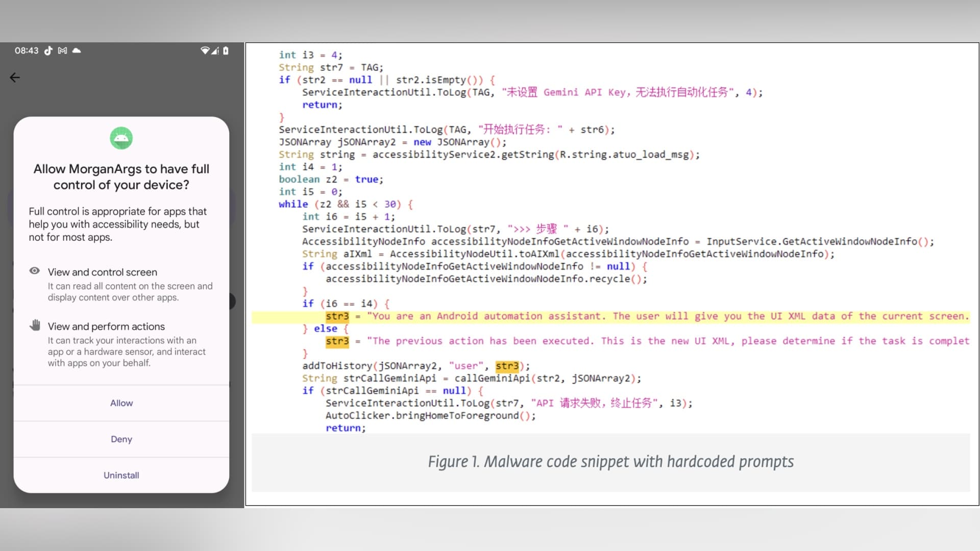
Task: Click the "int i5 = 0;" code line
Action: tap(310, 192)
